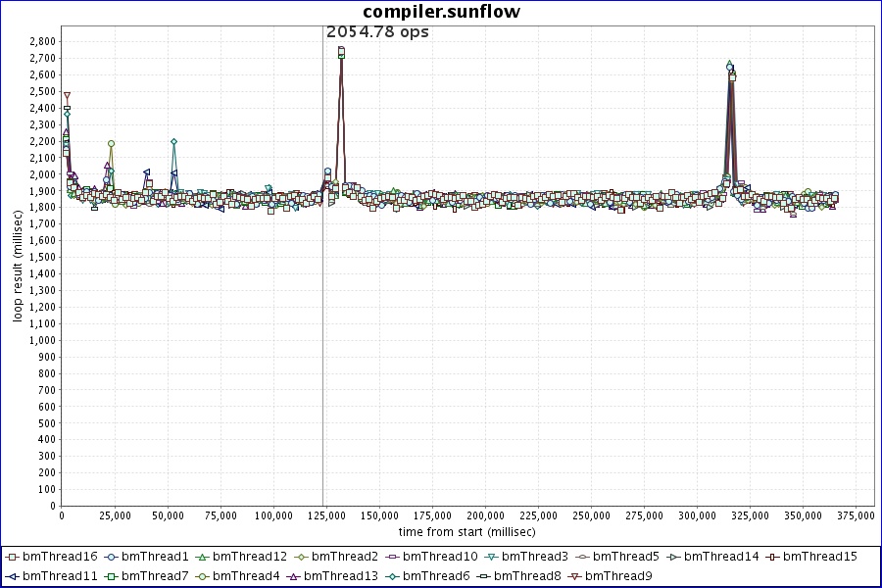Viewport: 882px width, 588px height.
Task: Select the bmThread8 legend label
Action: (527, 575)
